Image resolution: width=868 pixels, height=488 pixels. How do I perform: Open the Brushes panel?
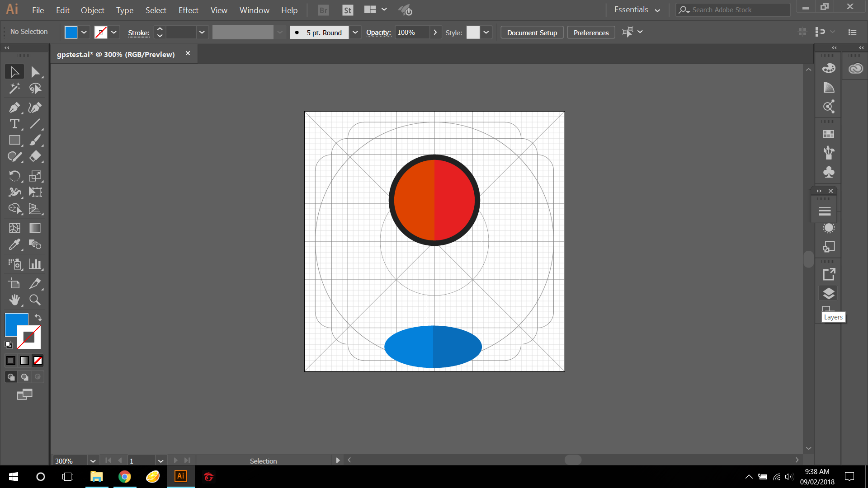829,153
